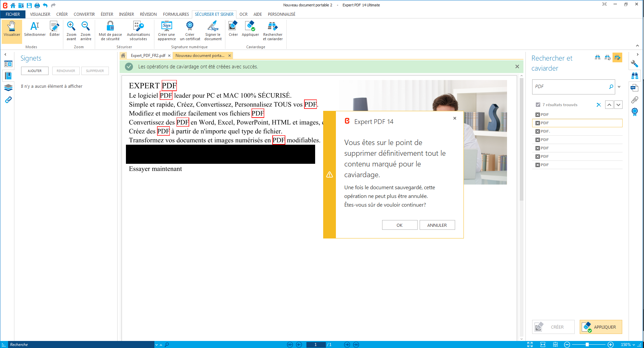
Task: Open the signatures ribbon-badge panel
Action: [635, 112]
